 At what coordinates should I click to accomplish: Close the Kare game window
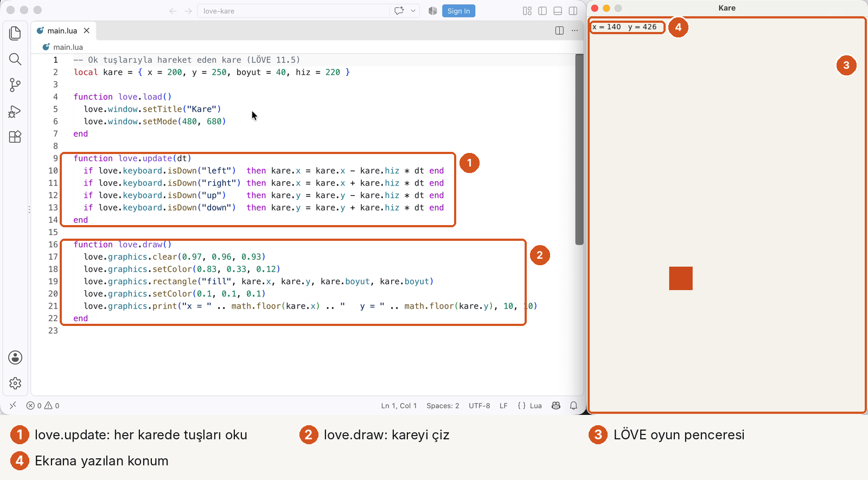point(595,8)
